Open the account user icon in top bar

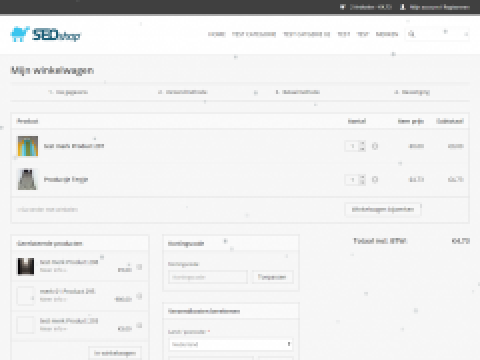click(x=403, y=7)
